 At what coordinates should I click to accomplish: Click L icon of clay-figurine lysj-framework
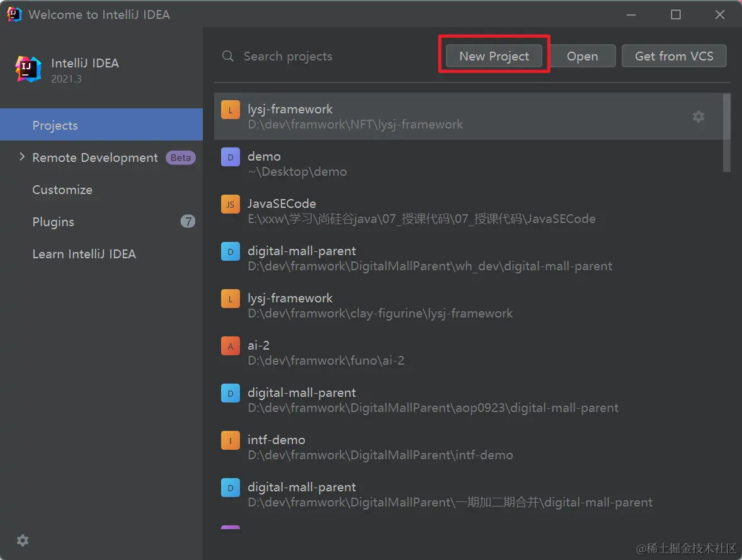(x=231, y=299)
